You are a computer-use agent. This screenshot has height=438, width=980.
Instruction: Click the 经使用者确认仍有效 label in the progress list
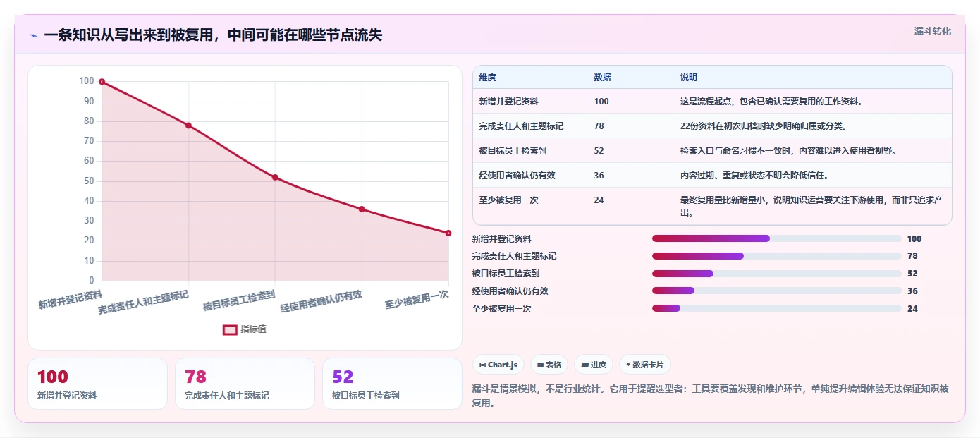[510, 291]
